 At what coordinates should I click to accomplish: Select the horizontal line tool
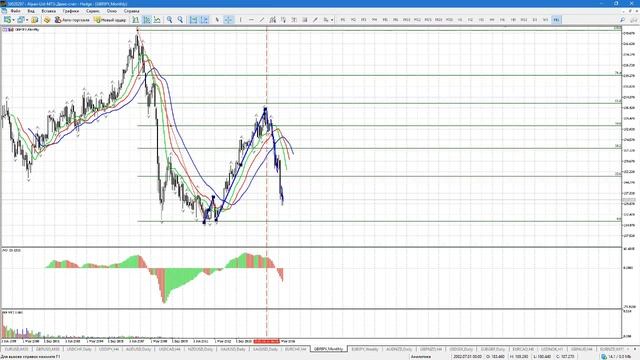coord(251,20)
